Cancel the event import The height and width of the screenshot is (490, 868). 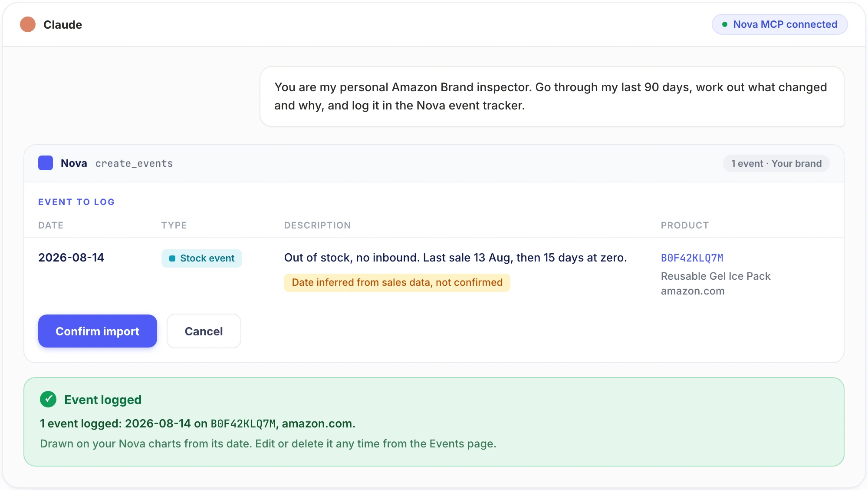point(204,331)
